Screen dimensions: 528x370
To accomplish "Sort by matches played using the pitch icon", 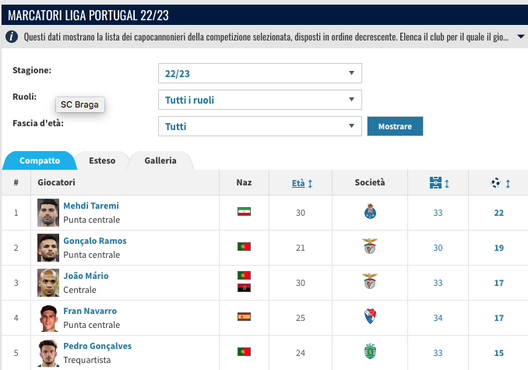I will click(439, 183).
